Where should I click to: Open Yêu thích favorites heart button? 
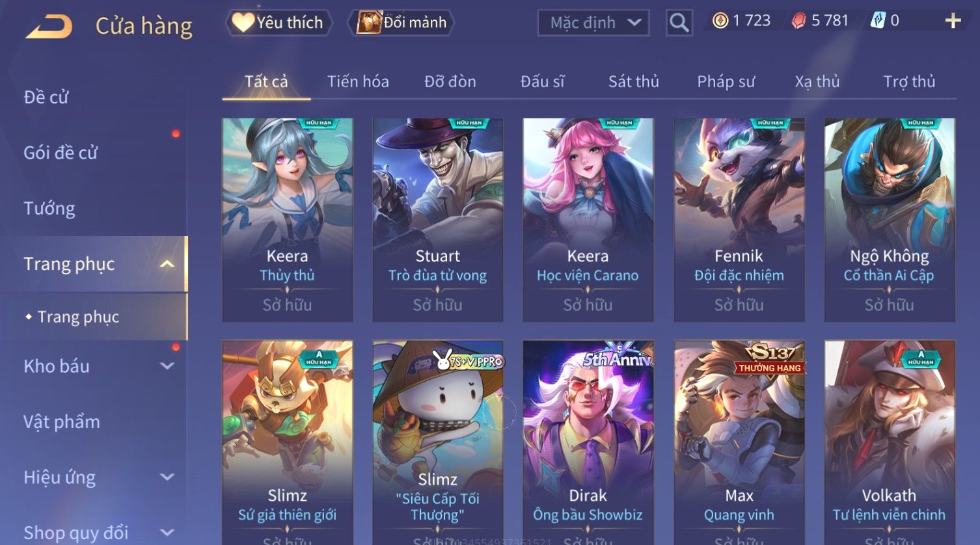(279, 23)
